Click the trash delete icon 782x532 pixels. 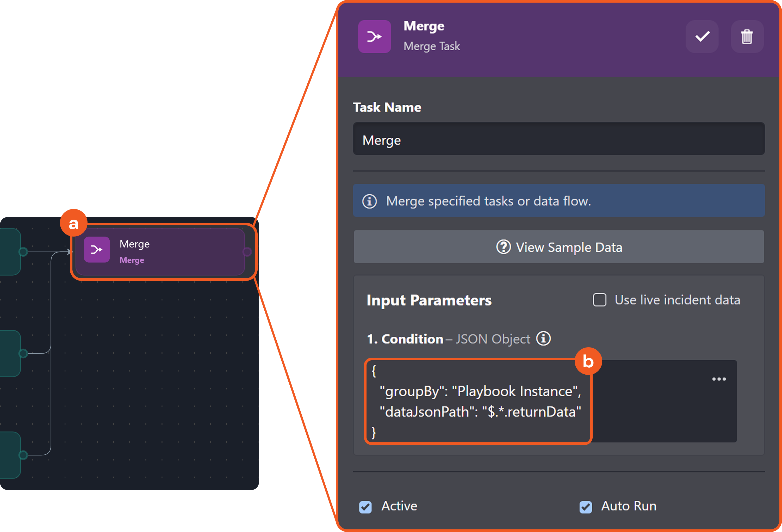pyautogui.click(x=747, y=36)
